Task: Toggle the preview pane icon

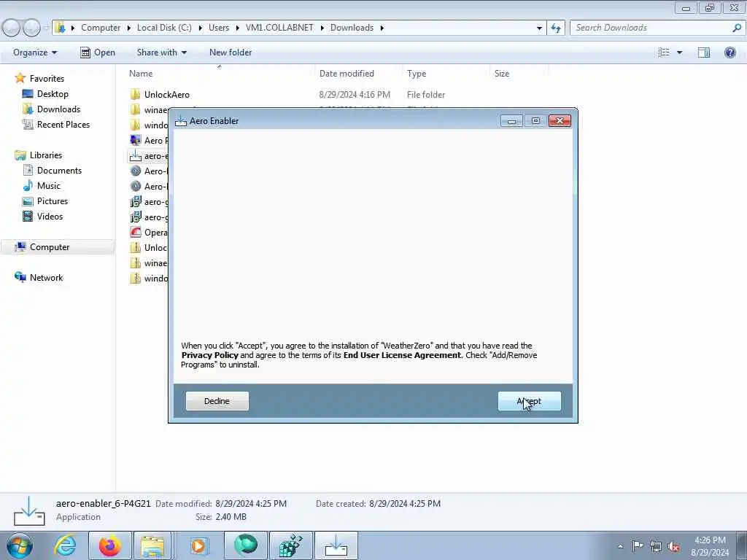Action: pyautogui.click(x=704, y=52)
